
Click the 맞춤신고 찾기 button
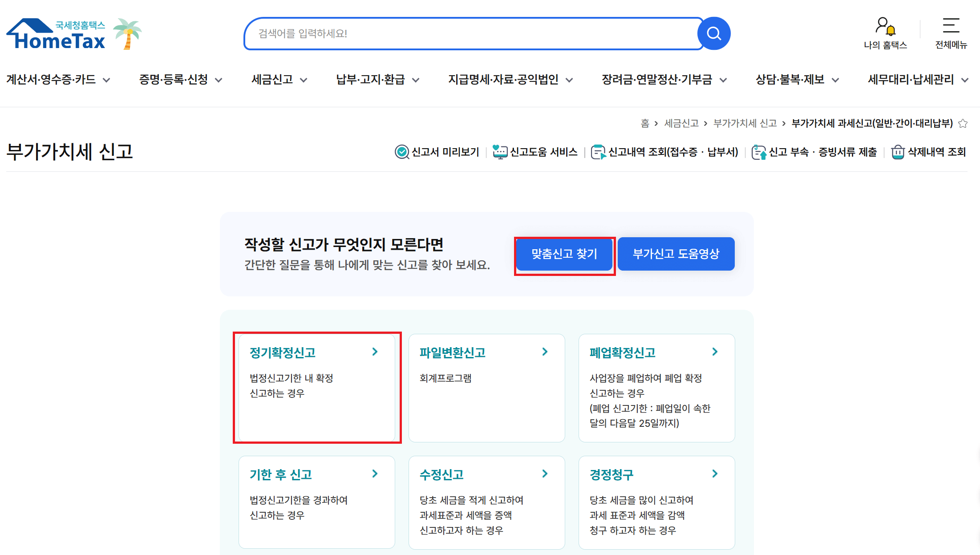[x=564, y=254]
